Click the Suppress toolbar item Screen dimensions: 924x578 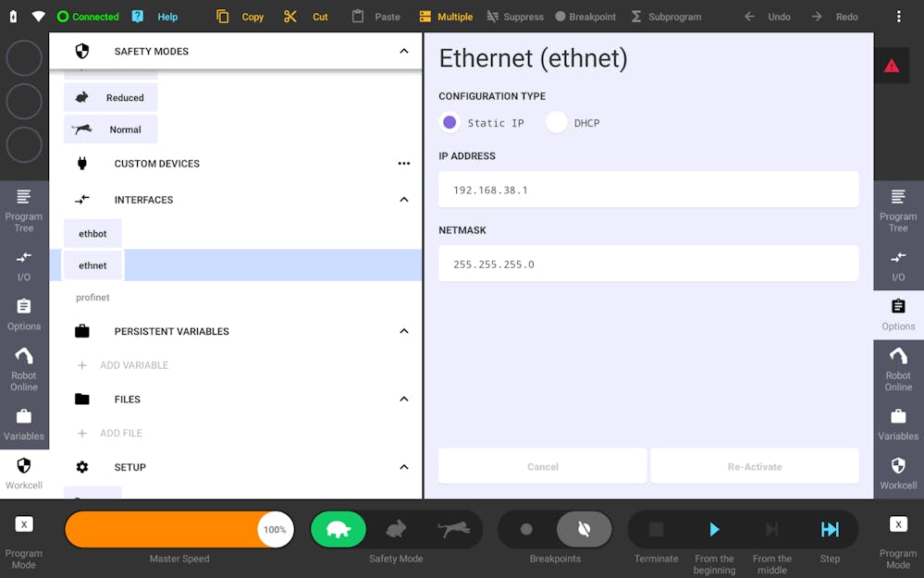(515, 17)
